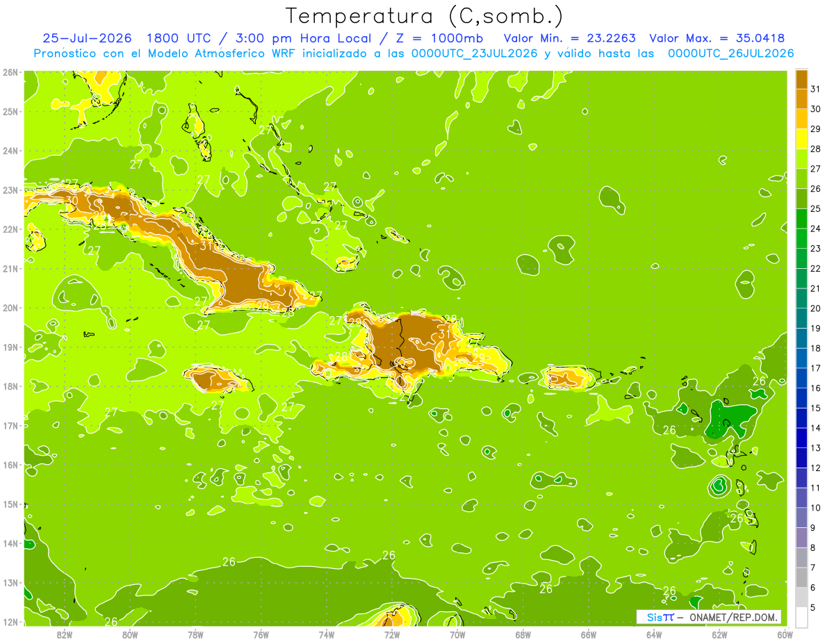Click the legend value '10'
Image resolution: width=834 pixels, height=644 pixels.
pos(815,508)
